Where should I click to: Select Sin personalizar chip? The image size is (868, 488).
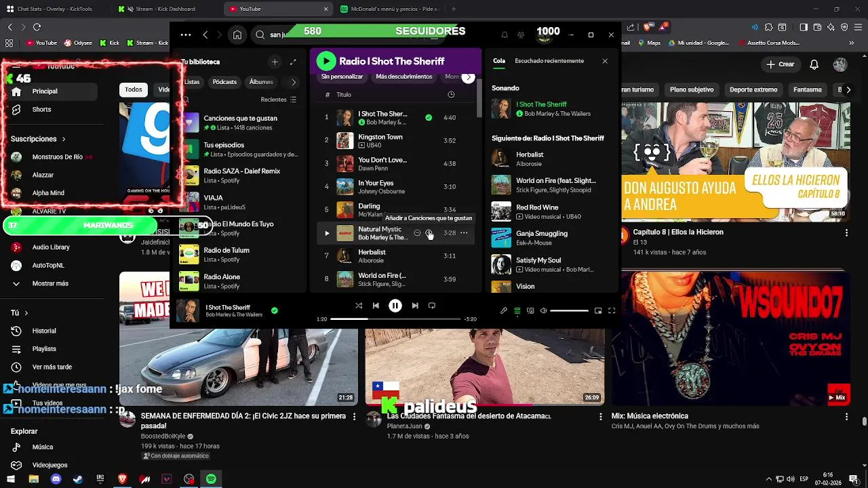[x=342, y=77]
